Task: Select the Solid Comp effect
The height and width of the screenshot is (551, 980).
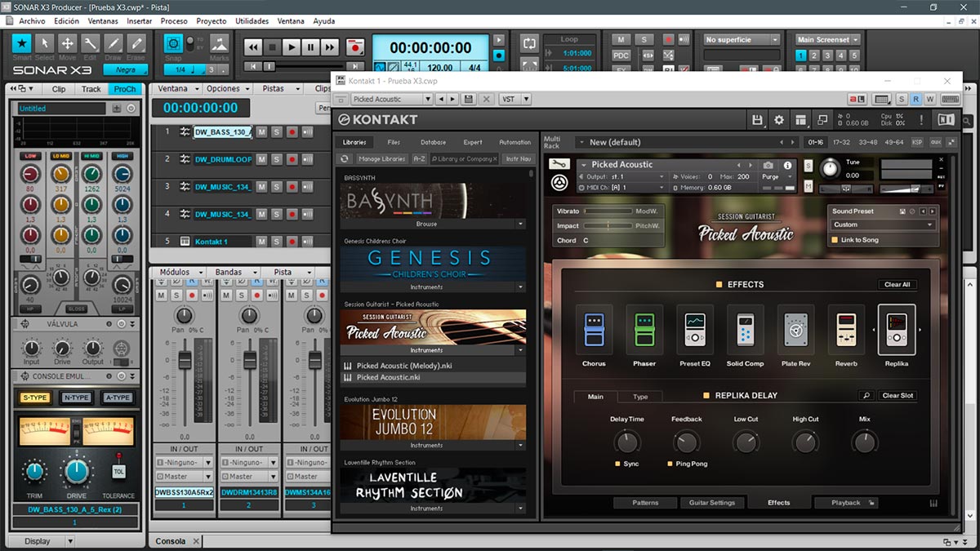Action: (746, 330)
